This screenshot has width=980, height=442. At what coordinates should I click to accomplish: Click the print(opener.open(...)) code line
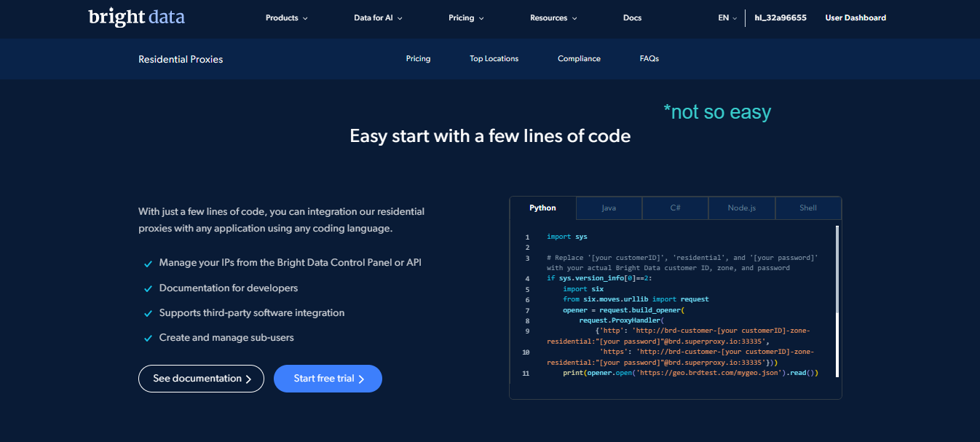point(691,373)
